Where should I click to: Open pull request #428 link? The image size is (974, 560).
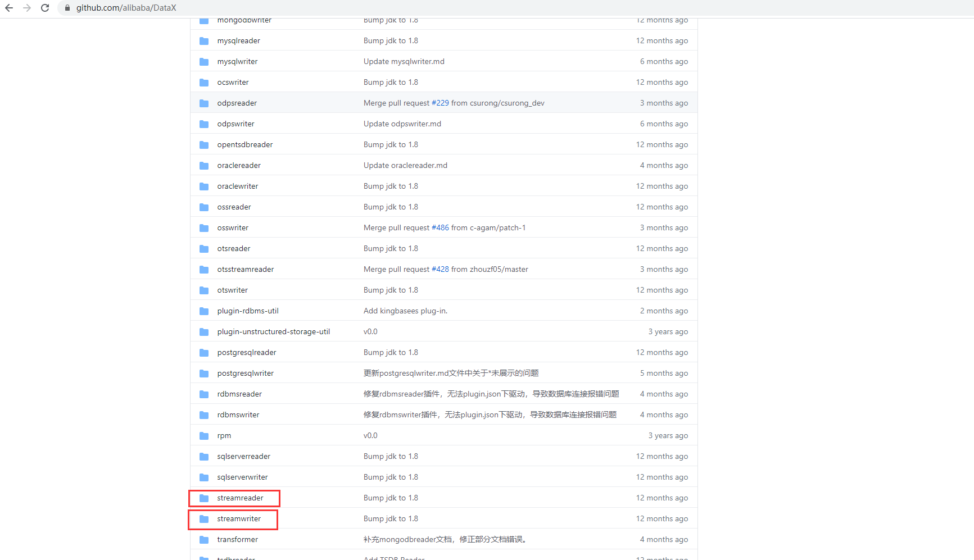(x=440, y=270)
